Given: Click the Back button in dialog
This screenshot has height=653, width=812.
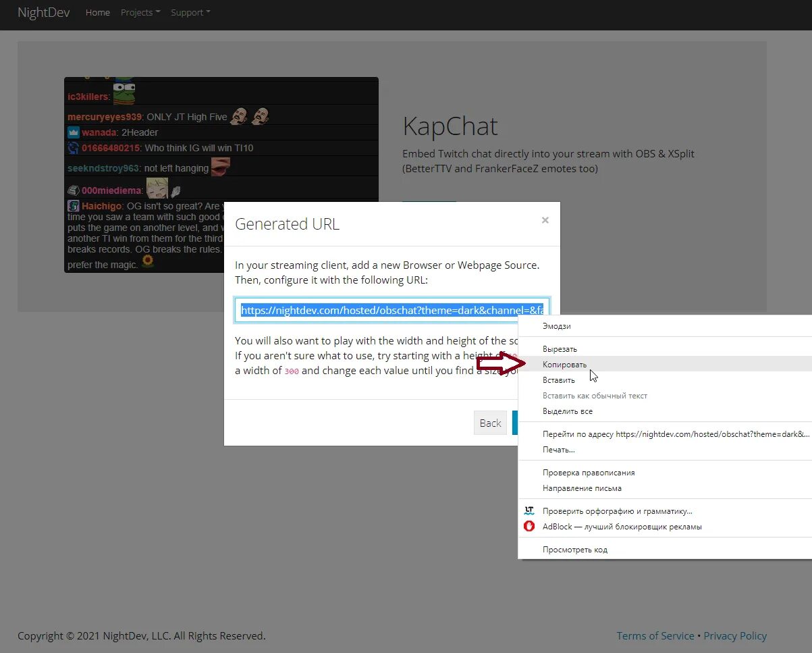Looking at the screenshot, I should coord(490,423).
